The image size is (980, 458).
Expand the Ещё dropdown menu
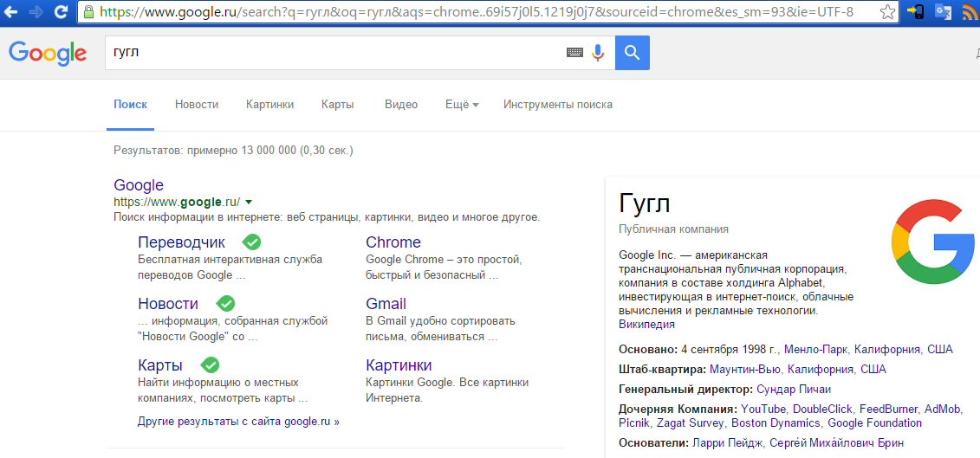coord(462,105)
